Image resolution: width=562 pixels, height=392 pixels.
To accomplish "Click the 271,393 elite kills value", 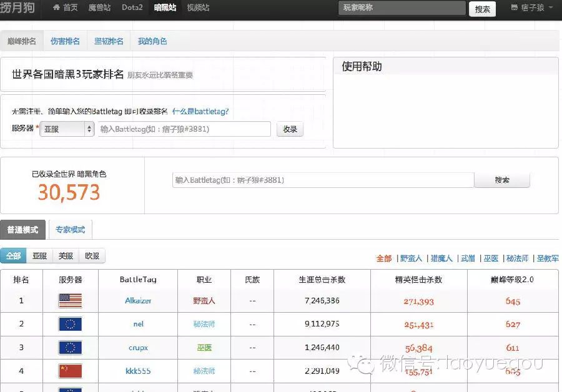I will [x=418, y=301].
